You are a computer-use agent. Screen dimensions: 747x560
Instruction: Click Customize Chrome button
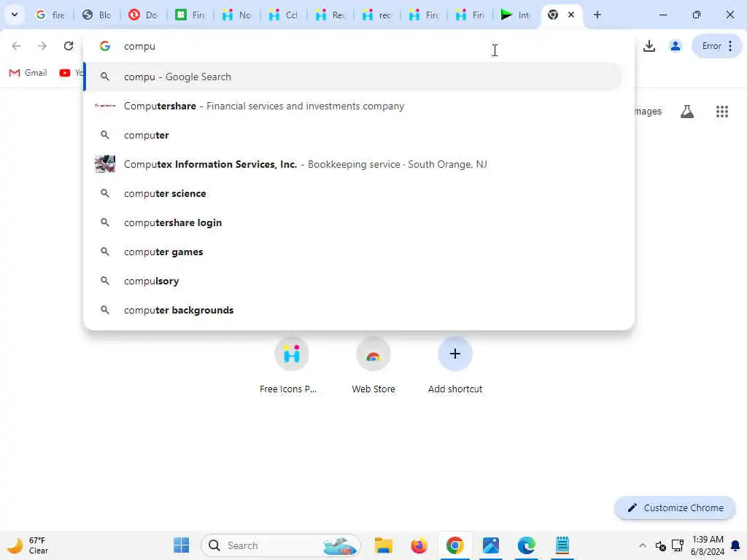coord(675,507)
